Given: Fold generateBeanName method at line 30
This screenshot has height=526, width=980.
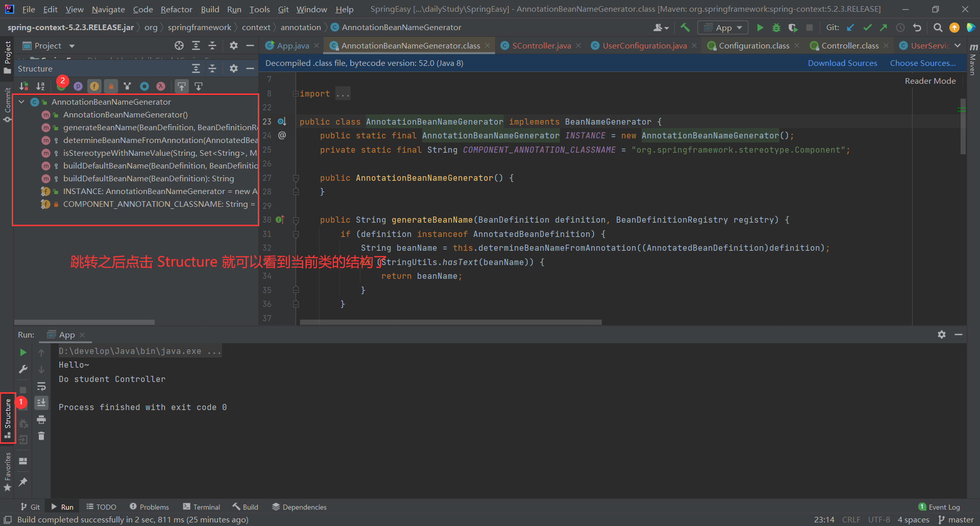Looking at the screenshot, I should (296, 220).
